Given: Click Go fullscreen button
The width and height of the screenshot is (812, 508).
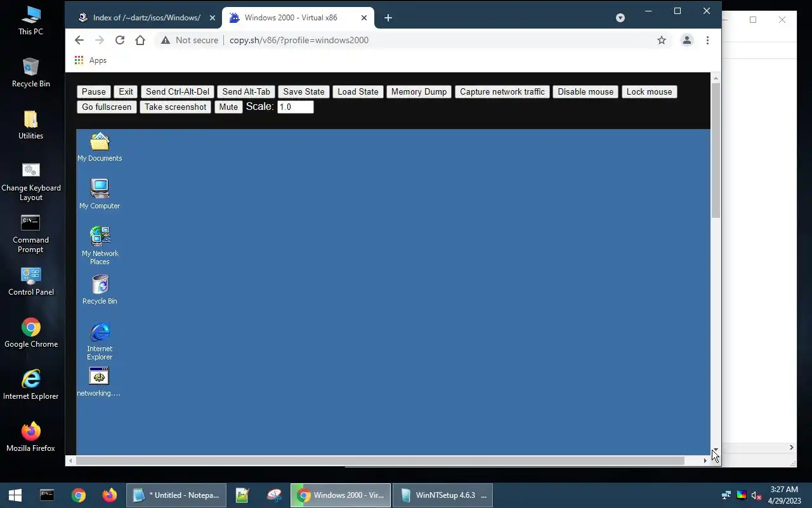Looking at the screenshot, I should (x=107, y=107).
